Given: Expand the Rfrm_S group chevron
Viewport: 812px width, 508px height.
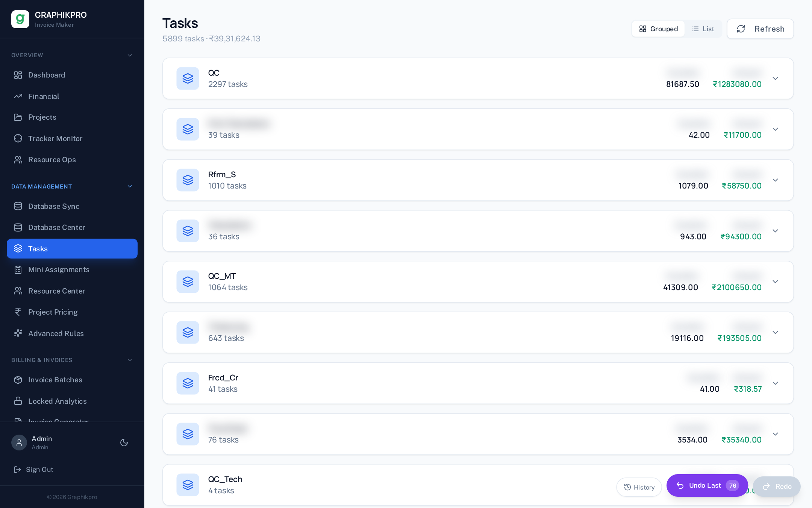Looking at the screenshot, I should 775,180.
